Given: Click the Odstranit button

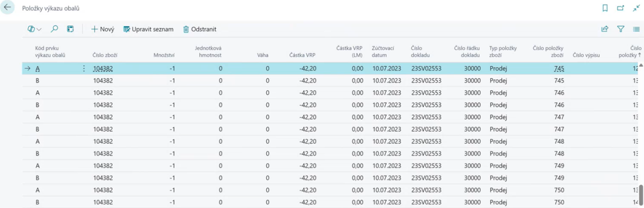Looking at the screenshot, I should point(199,29).
